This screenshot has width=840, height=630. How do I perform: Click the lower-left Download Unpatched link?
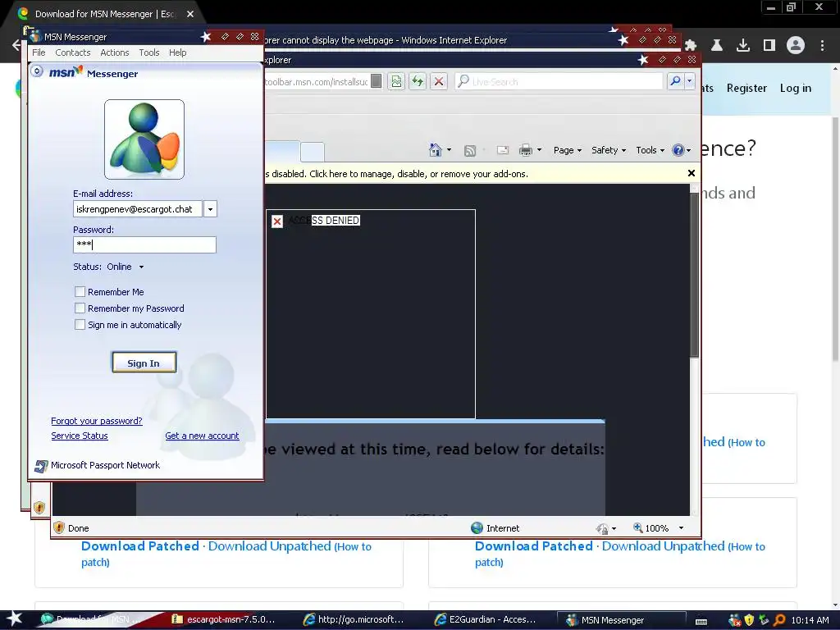269,546
